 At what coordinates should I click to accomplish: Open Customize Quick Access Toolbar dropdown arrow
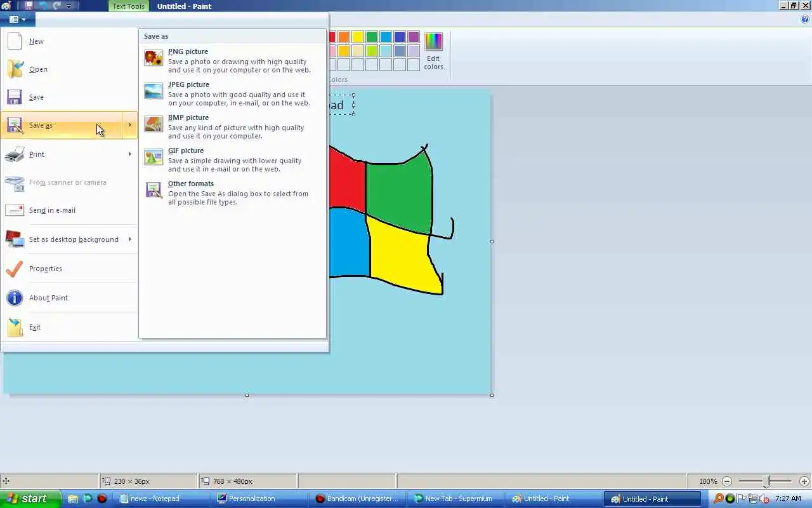tap(69, 6)
